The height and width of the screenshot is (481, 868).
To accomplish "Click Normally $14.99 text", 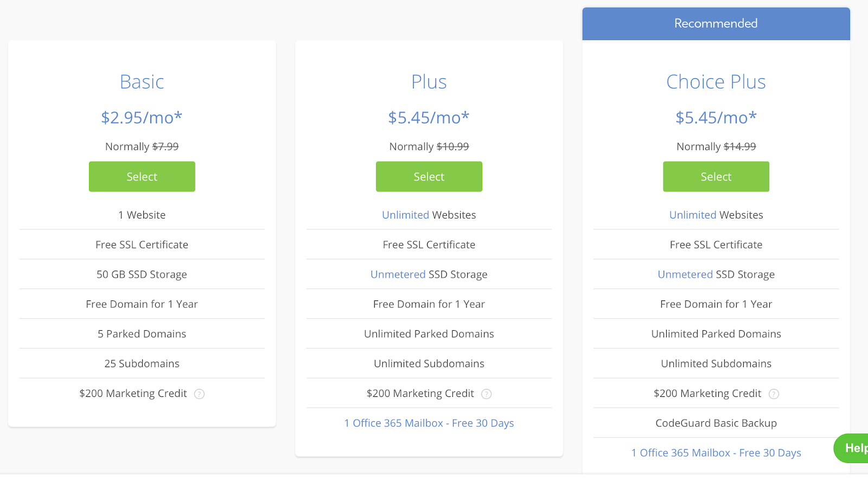I will (716, 146).
